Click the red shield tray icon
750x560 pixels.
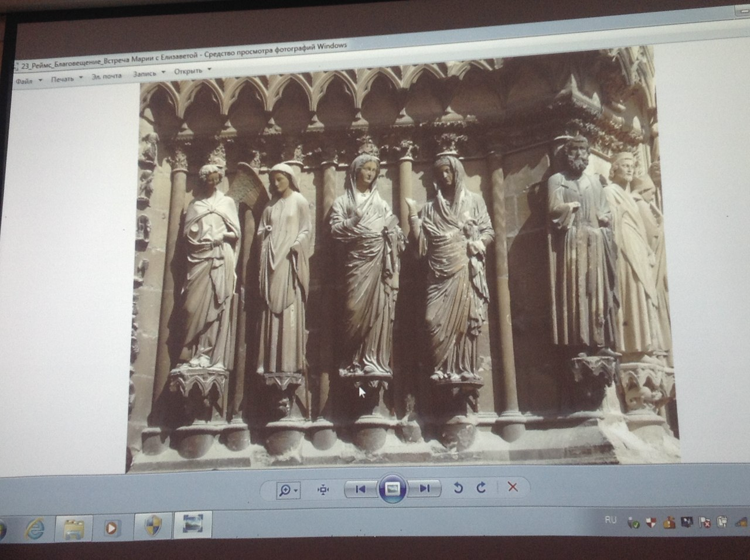[x=651, y=523]
